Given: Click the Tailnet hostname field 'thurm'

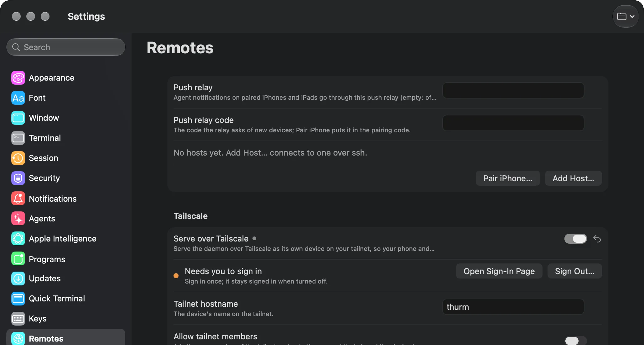Looking at the screenshot, I should coord(513,307).
